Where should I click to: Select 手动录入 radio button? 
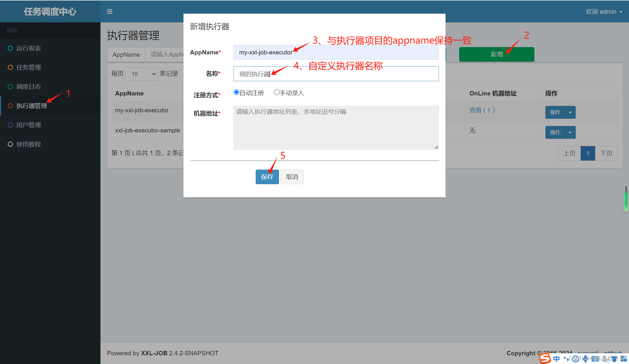tap(277, 92)
